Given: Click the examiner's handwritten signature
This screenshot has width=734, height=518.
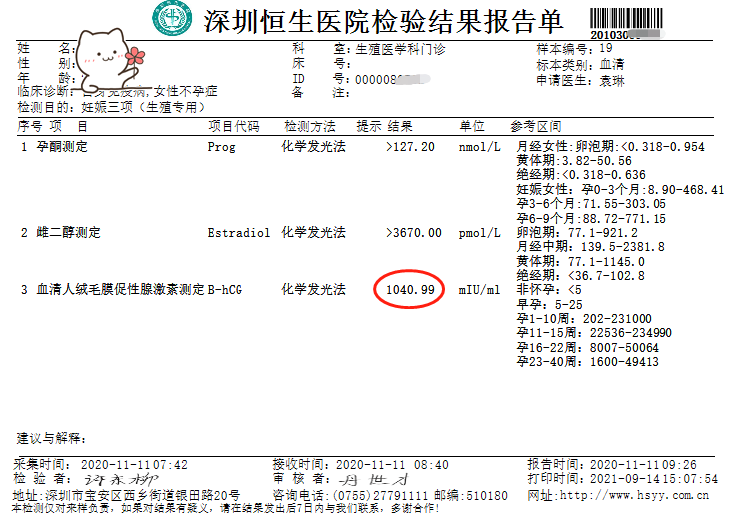Looking at the screenshot, I should 121,480.
